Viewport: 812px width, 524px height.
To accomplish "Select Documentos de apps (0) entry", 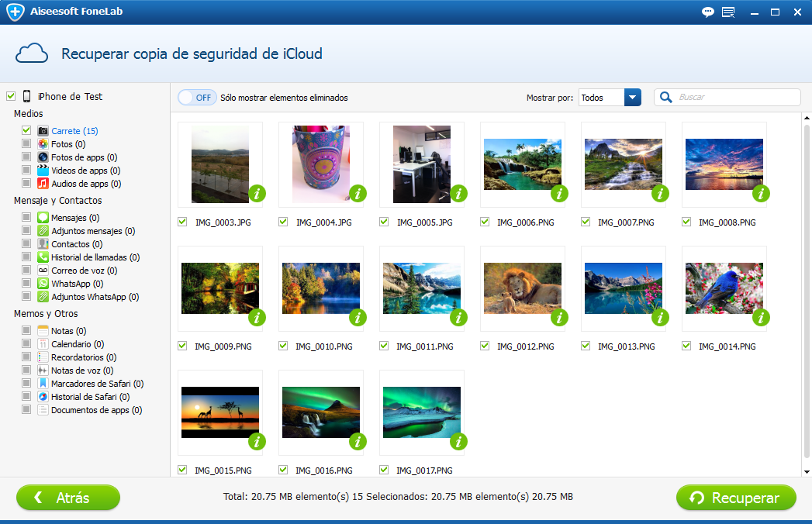I will click(x=96, y=410).
